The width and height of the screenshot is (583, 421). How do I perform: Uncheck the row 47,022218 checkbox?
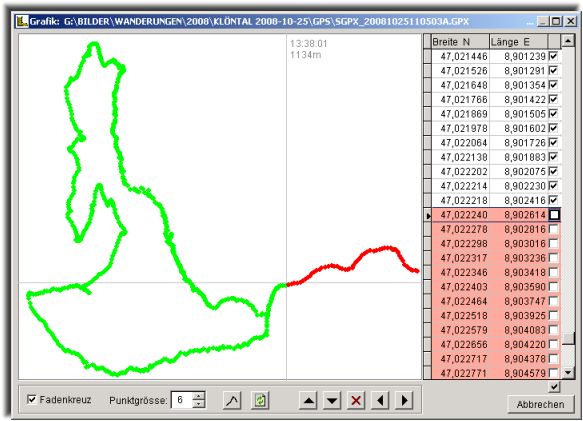coord(554,200)
